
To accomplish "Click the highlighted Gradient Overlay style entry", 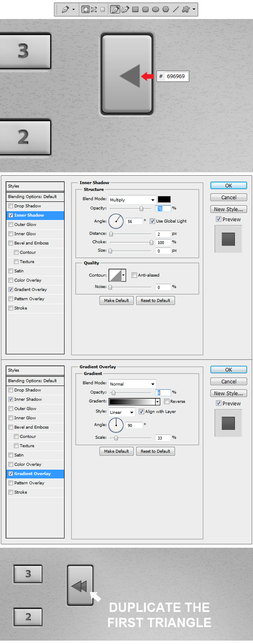I will pos(35,474).
